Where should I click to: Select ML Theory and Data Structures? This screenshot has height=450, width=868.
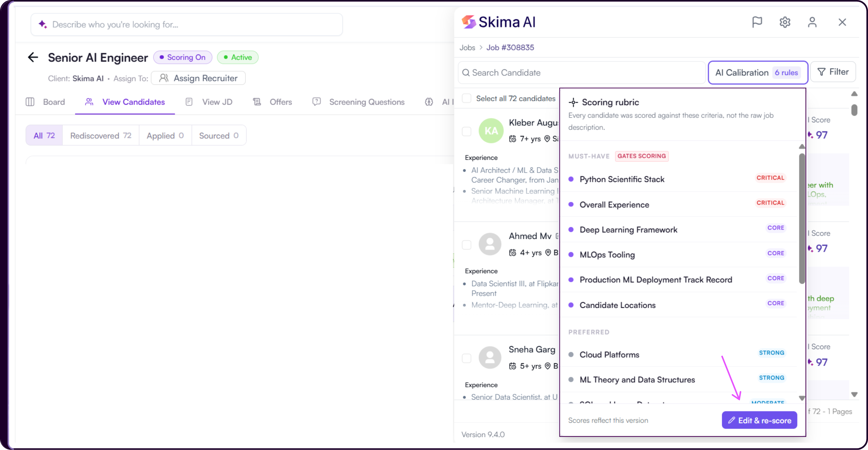[x=678, y=379]
